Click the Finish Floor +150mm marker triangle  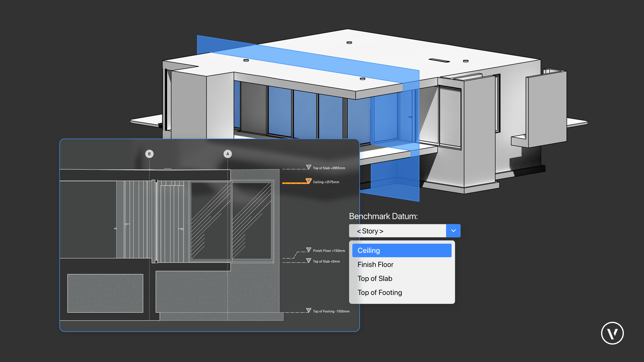309,250
